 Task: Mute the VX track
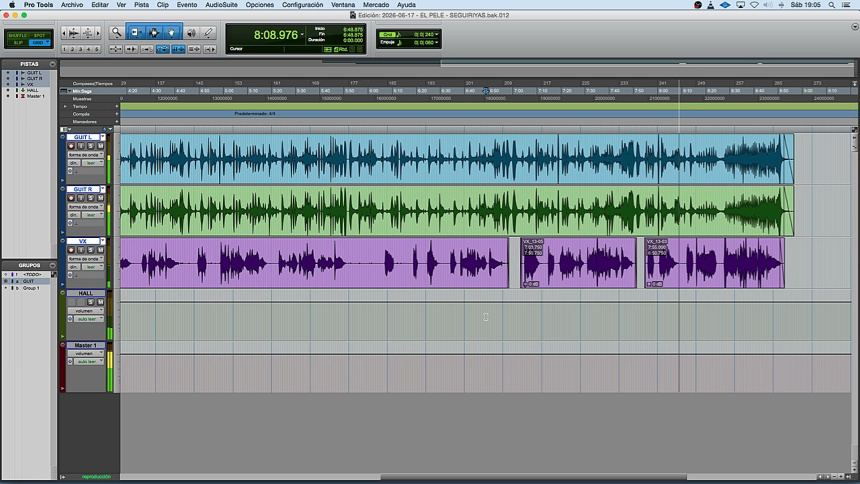(100, 250)
